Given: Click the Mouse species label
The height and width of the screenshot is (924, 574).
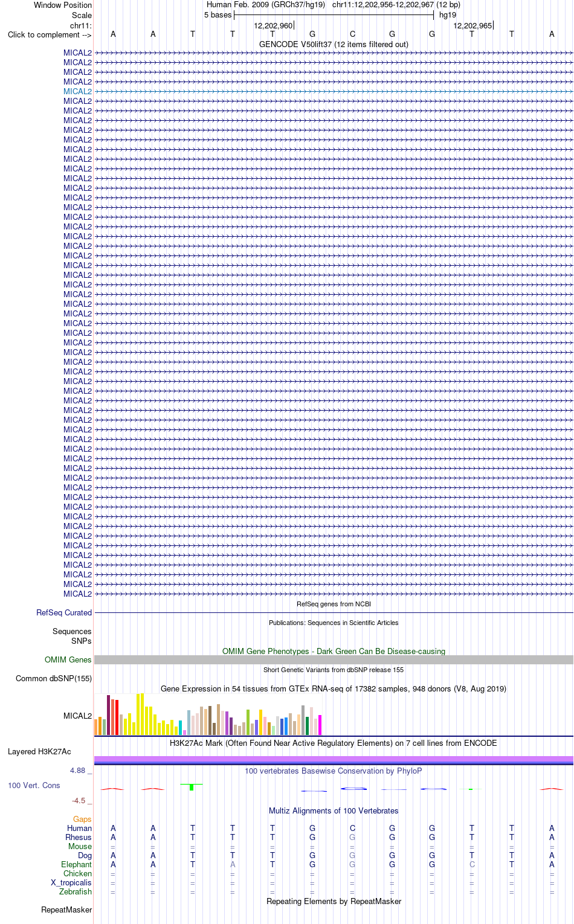Looking at the screenshot, I should (80, 846).
